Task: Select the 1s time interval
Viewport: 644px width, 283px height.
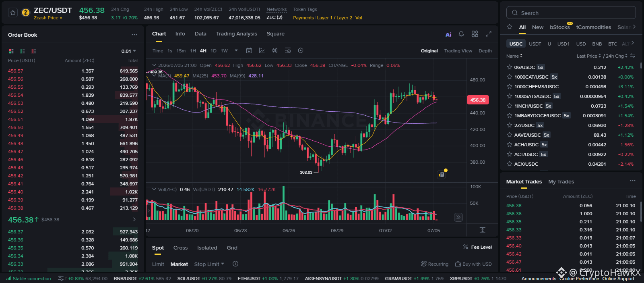Action: click(170, 51)
